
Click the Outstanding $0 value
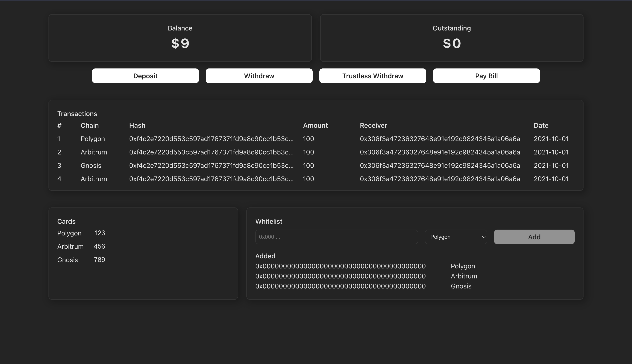tap(452, 43)
